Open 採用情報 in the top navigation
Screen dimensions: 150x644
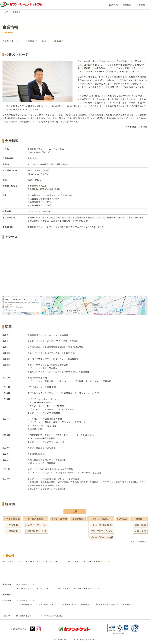[140, 5]
